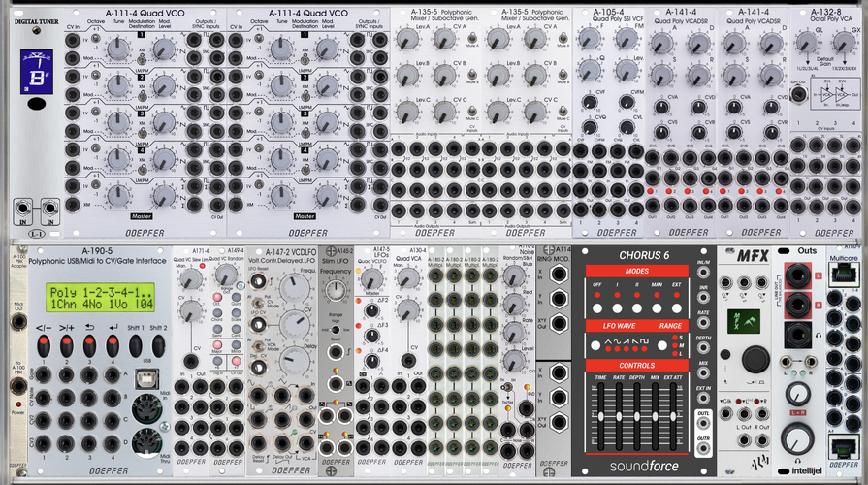Click the FM knob on A-105-4
Screen dimensions: 868x485
(x=627, y=38)
